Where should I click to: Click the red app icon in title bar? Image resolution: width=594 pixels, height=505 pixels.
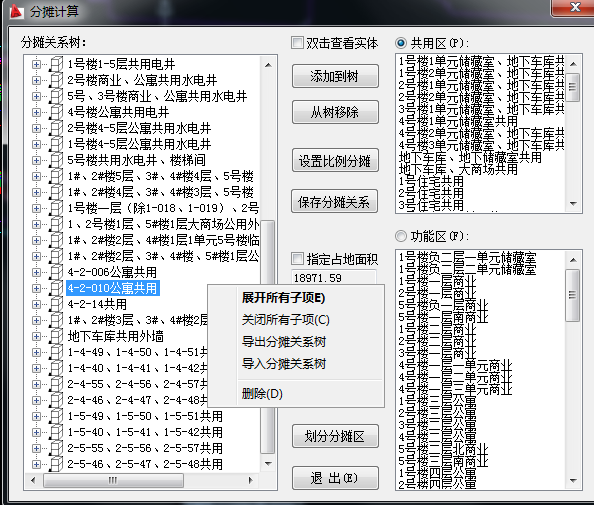[16, 11]
